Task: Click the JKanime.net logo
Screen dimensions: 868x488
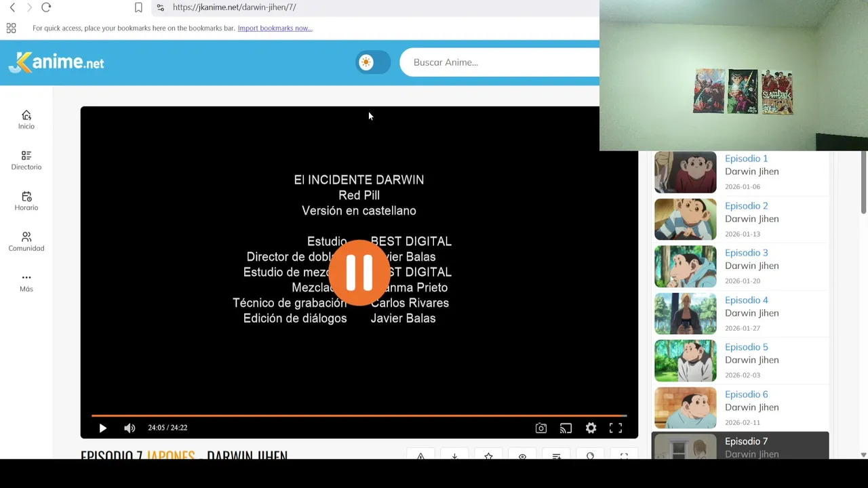Action: coord(56,62)
